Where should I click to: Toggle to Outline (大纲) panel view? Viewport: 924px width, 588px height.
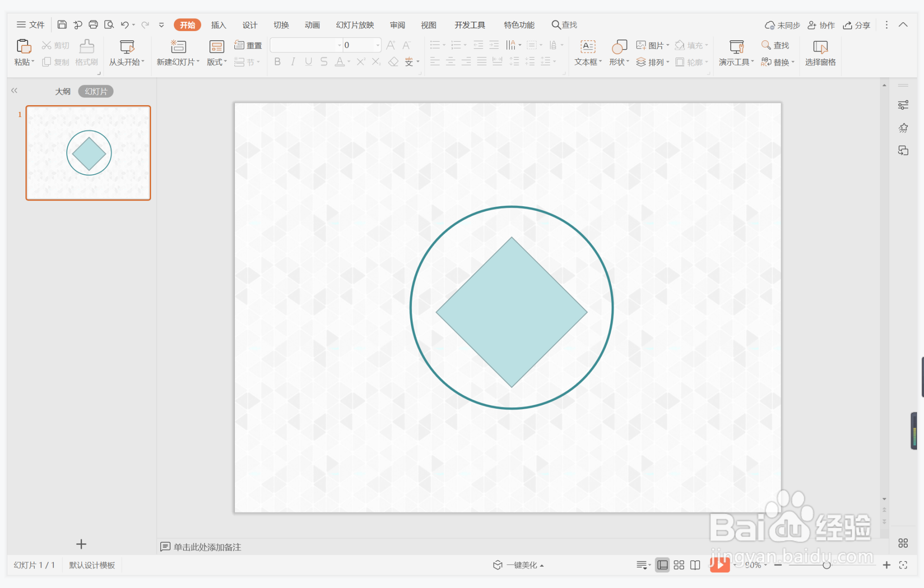coord(63,91)
